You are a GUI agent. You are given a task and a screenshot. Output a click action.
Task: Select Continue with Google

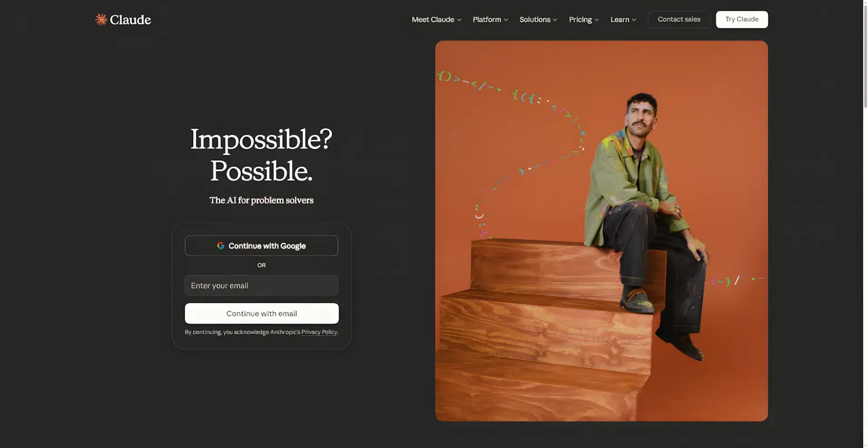pyautogui.click(x=262, y=245)
